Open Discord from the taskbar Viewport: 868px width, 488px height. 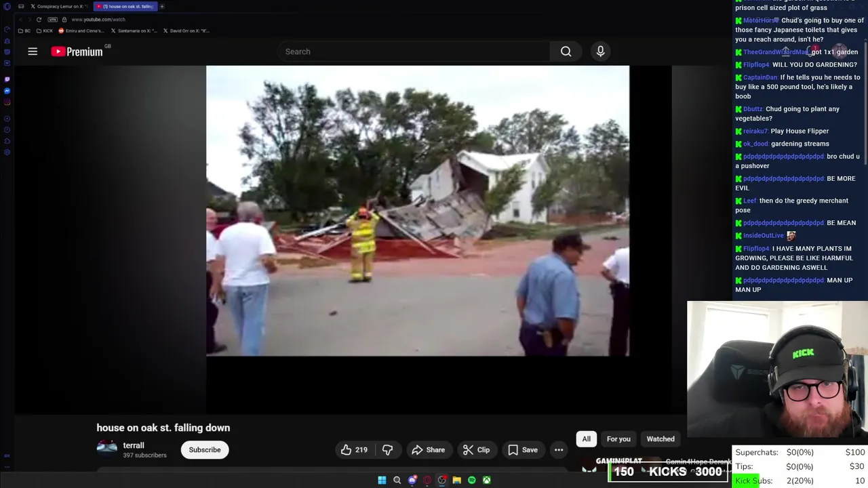(412, 480)
